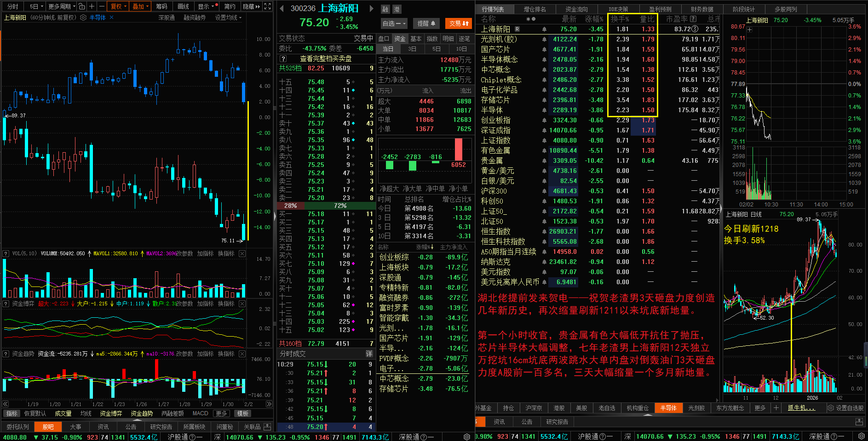868x441 pixels.
Task: Click 深股通 link above the chart
Action: point(167,17)
